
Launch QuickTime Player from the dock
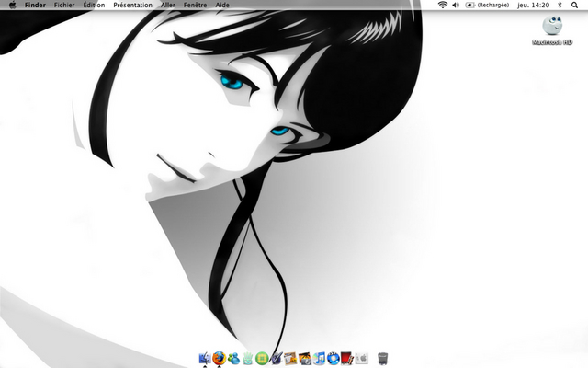point(334,357)
